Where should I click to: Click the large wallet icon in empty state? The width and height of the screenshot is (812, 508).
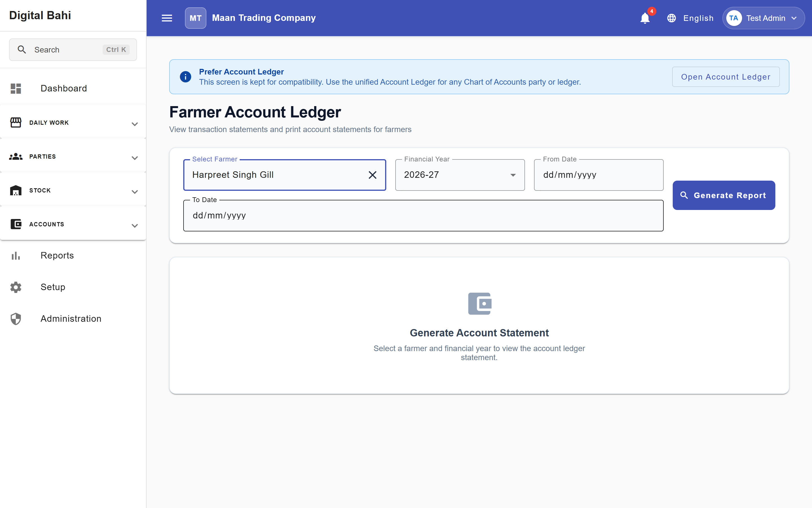click(480, 304)
